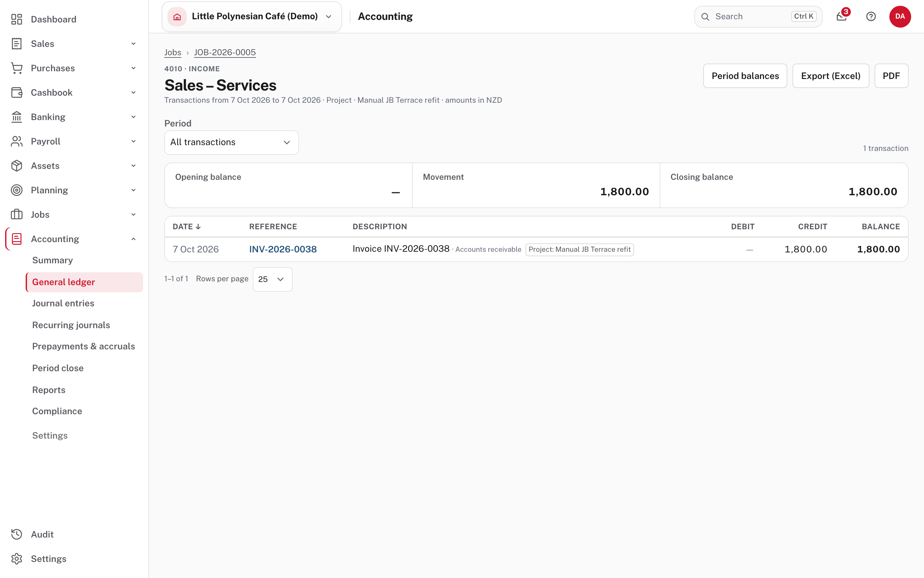
Task: Click the Audit history clock icon
Action: tap(16, 534)
